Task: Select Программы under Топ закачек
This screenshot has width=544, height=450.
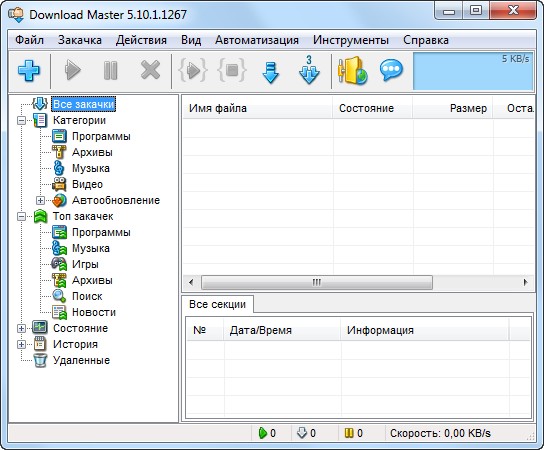Action: click(101, 232)
